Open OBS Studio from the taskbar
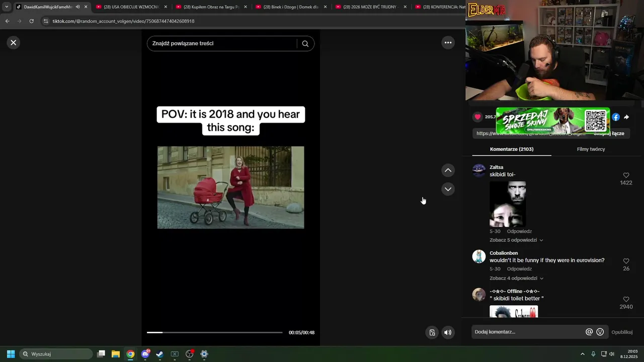Image resolution: width=644 pixels, height=362 pixels. pos(190,354)
